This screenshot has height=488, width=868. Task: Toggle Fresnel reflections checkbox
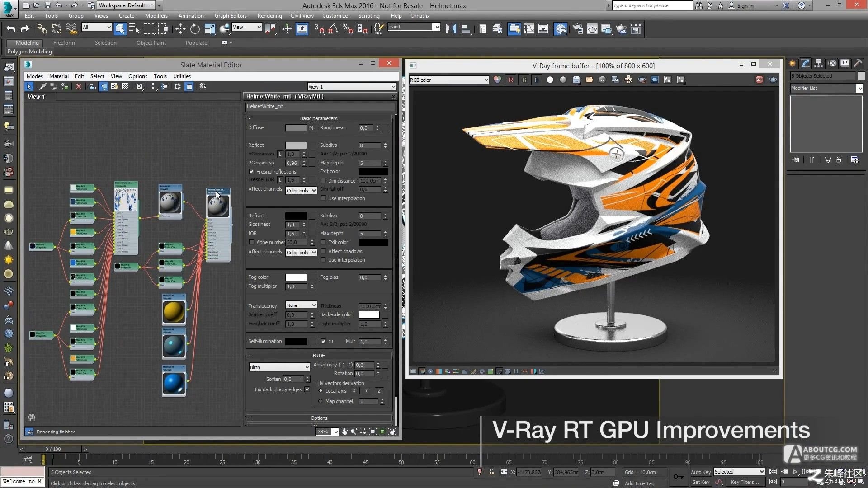click(x=251, y=172)
